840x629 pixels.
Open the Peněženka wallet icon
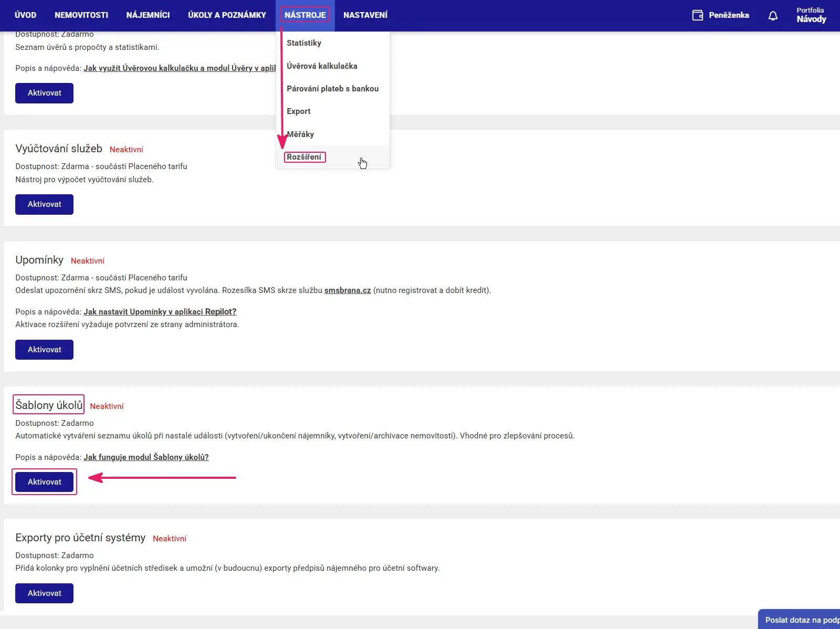click(697, 15)
